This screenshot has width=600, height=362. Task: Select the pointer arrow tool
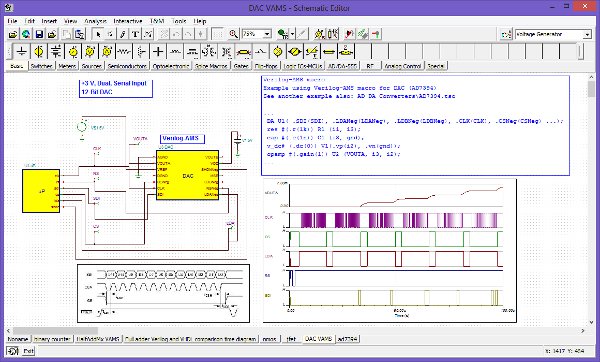click(98, 34)
